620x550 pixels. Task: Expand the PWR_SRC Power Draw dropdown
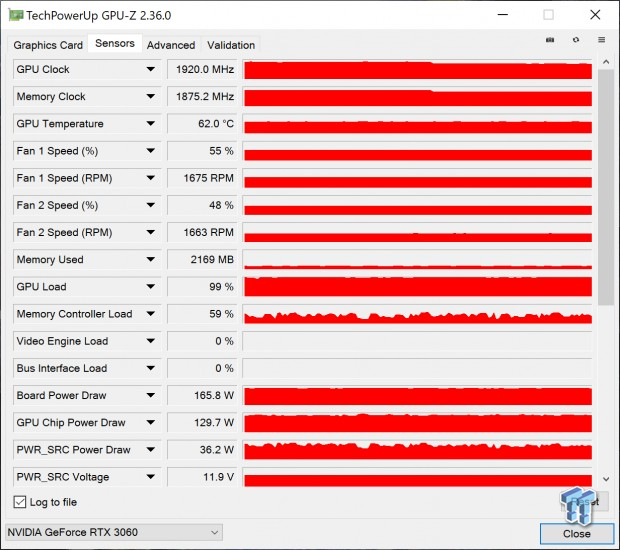(x=150, y=450)
